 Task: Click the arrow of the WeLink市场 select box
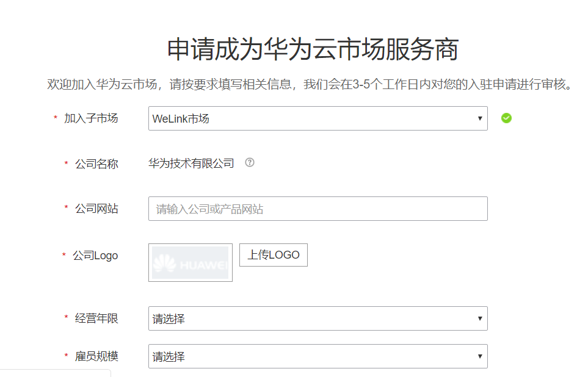point(480,118)
